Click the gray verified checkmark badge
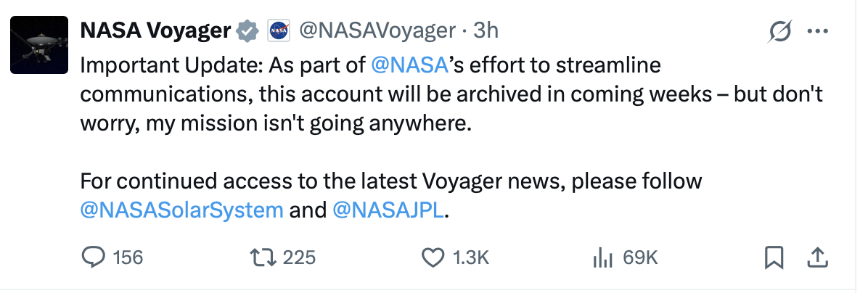Viewport: 868px width, 293px height. click(x=248, y=30)
